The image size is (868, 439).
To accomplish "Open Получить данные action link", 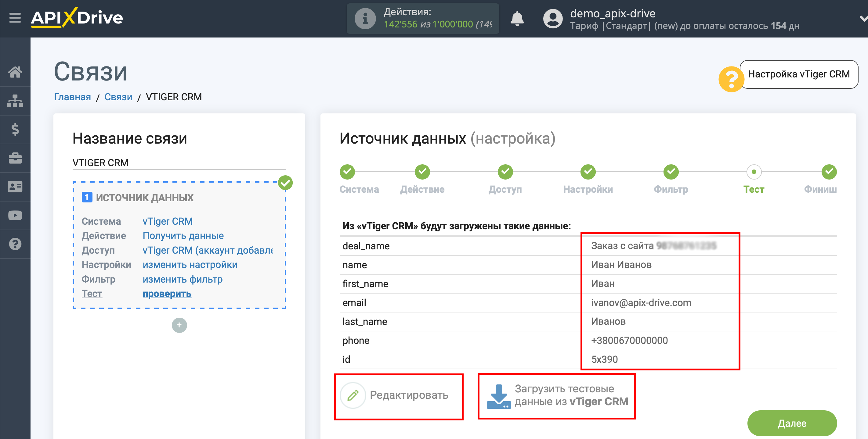I will [x=183, y=236].
